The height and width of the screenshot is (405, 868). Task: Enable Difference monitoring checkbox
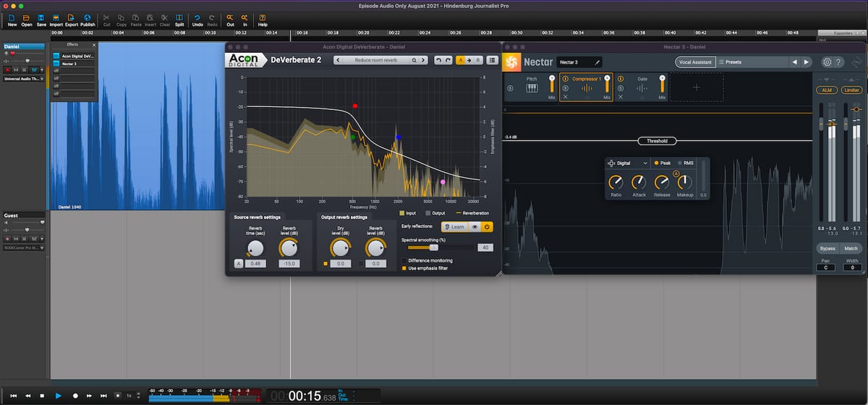[404, 260]
